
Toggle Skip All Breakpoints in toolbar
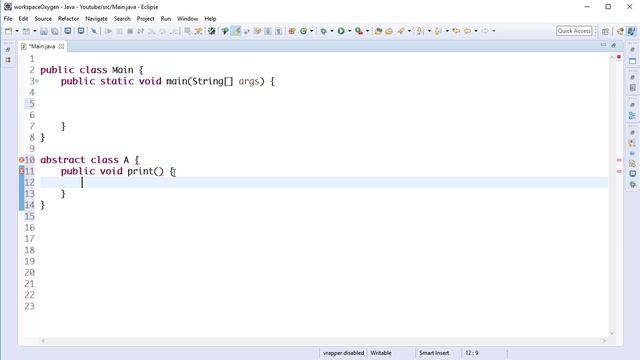pos(94,31)
